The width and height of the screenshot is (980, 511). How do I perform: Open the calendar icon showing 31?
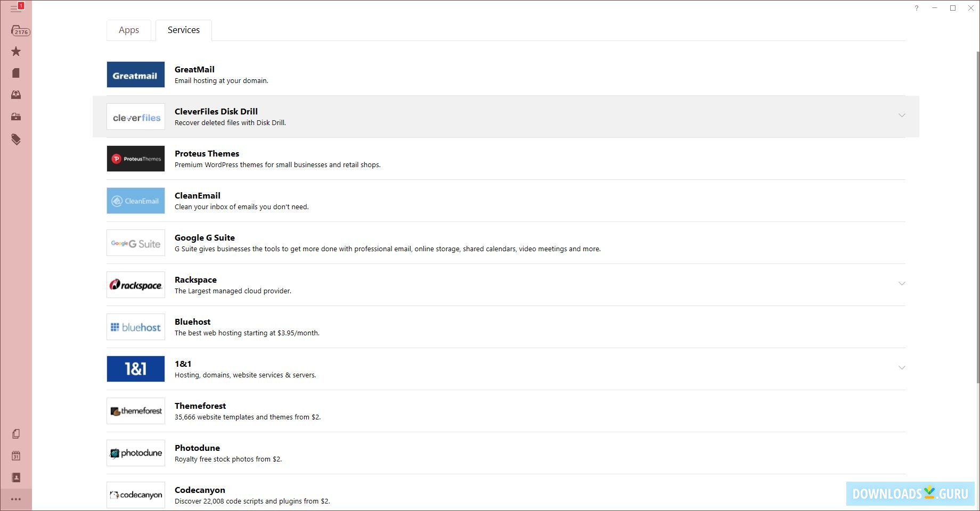(x=16, y=456)
